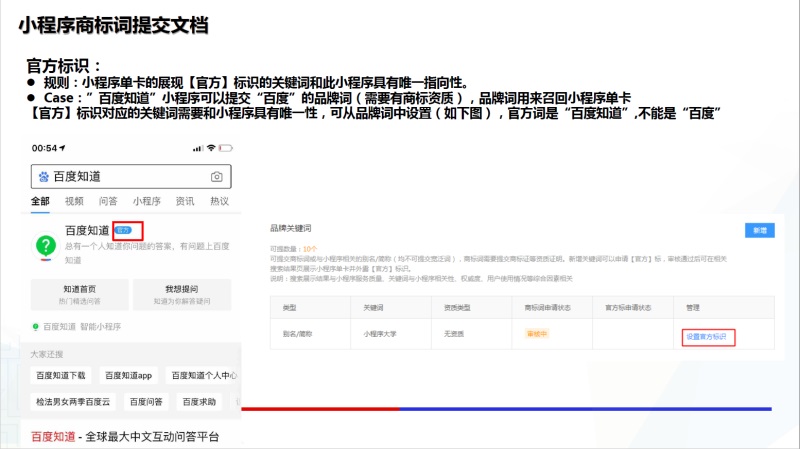The image size is (800, 449).
Task: Click the 设置官方标识 link
Action: (706, 337)
